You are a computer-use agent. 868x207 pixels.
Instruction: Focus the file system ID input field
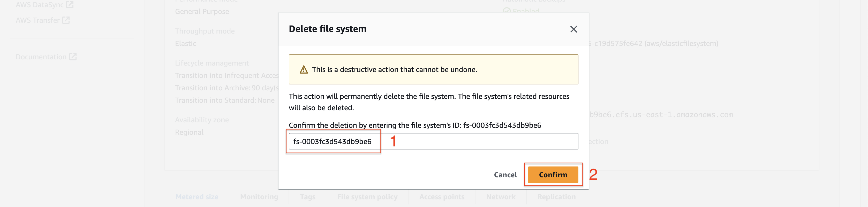click(x=433, y=141)
